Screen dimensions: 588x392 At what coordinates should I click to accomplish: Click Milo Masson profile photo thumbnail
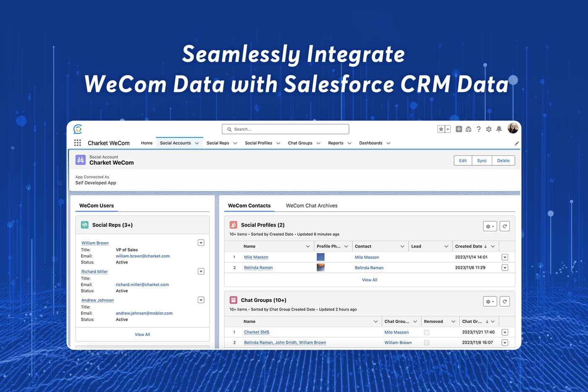pos(320,257)
